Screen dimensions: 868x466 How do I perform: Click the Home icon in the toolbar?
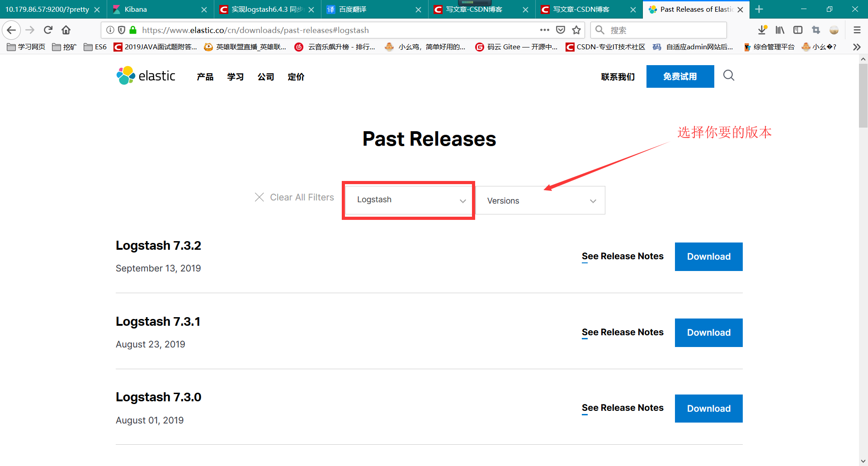pos(66,30)
